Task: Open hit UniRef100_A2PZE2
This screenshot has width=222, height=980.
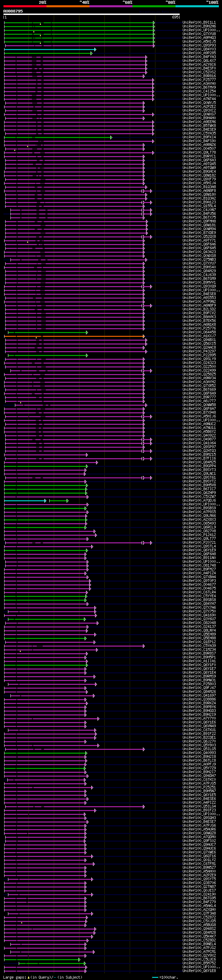Action: click(199, 106)
